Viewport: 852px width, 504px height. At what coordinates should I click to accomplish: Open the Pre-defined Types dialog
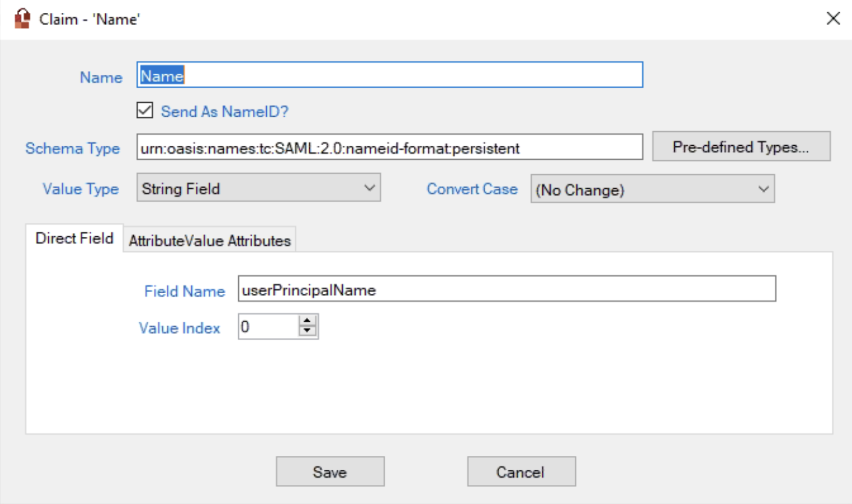[x=741, y=146]
